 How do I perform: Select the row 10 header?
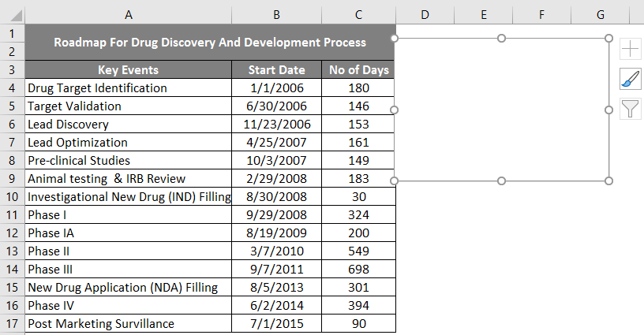pos(13,196)
